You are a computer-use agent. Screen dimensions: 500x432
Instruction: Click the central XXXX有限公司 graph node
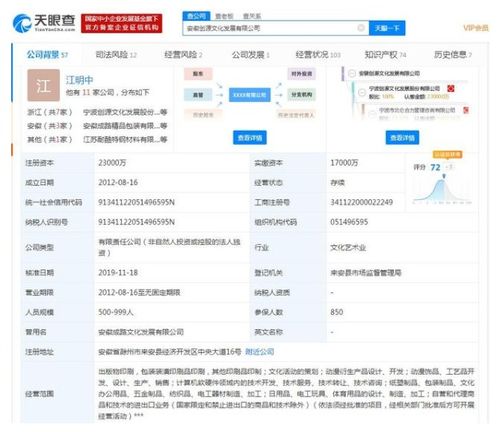point(250,95)
